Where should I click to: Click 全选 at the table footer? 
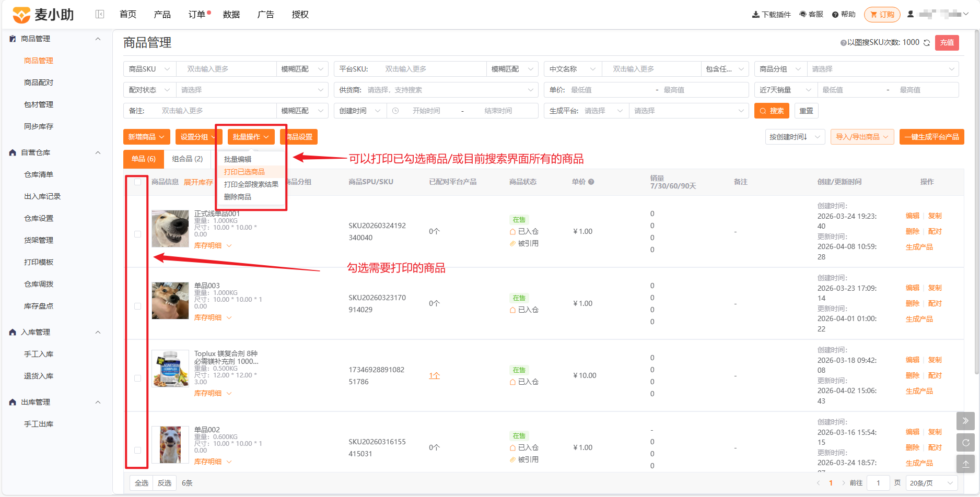pos(142,483)
